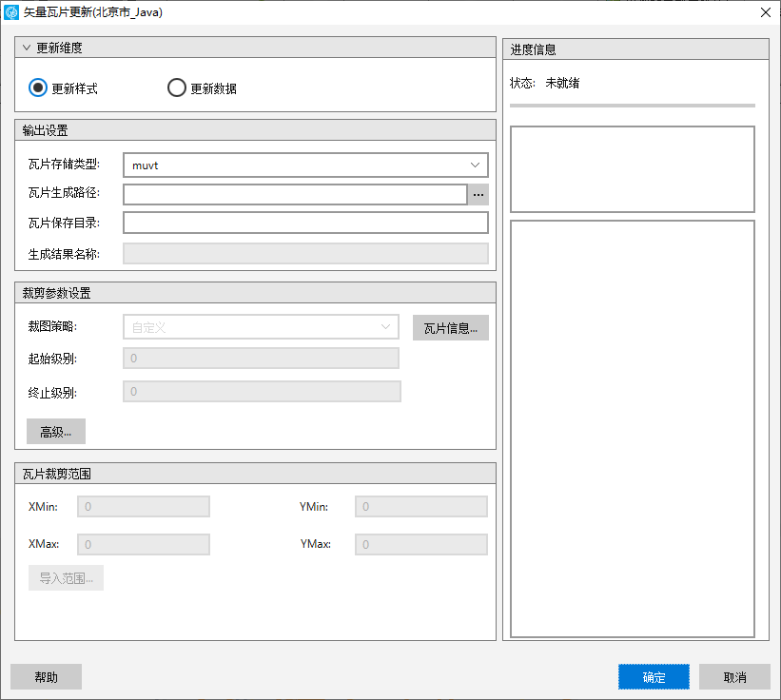
Task: Click the app icon in the title bar
Action: click(11, 12)
